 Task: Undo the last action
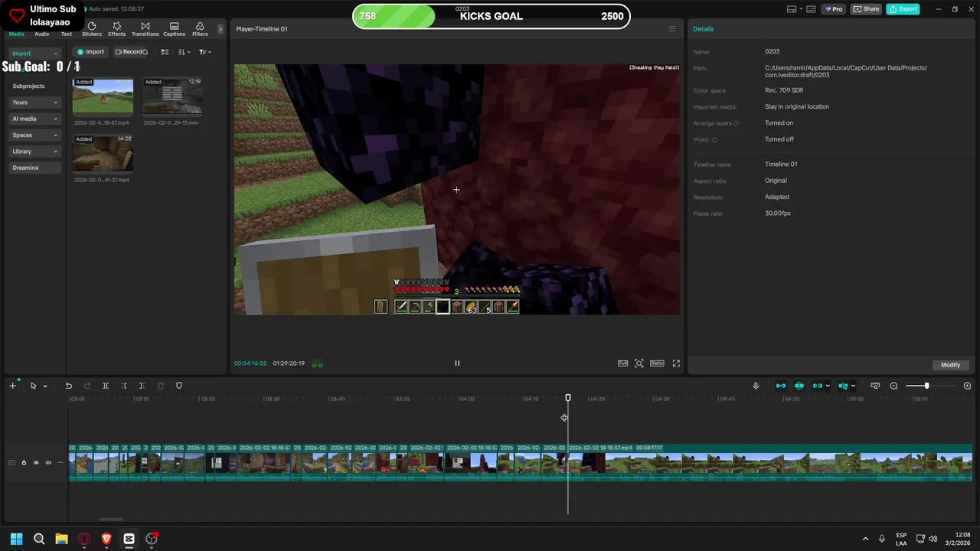coord(69,386)
